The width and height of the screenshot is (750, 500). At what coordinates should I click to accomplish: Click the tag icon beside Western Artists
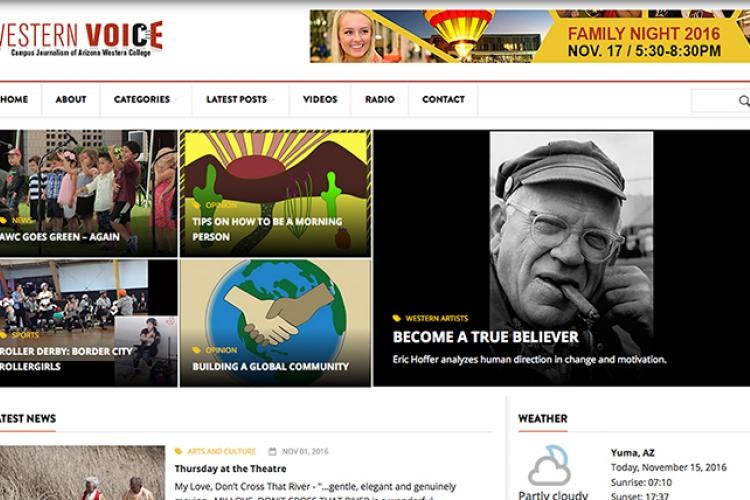[x=397, y=318]
